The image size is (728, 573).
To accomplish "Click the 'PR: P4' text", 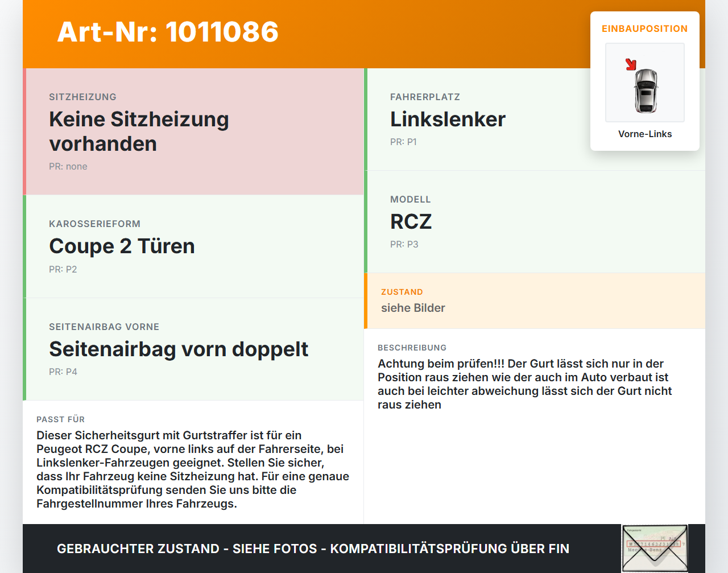I will 63,372.
